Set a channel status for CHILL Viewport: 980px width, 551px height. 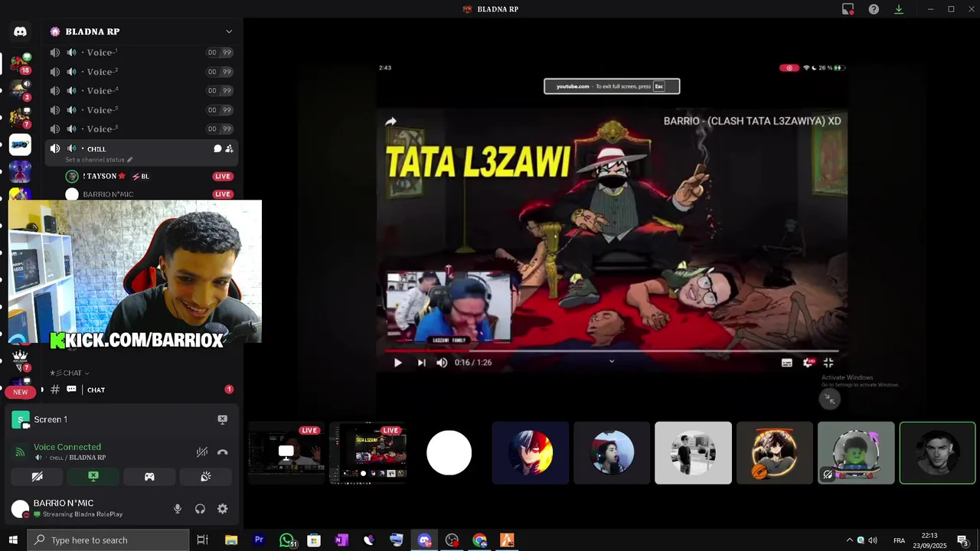(99, 160)
